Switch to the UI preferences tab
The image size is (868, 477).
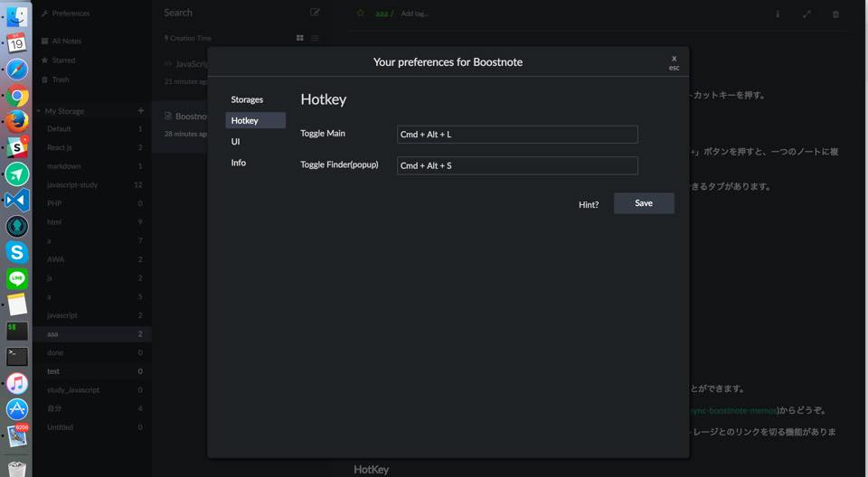236,142
